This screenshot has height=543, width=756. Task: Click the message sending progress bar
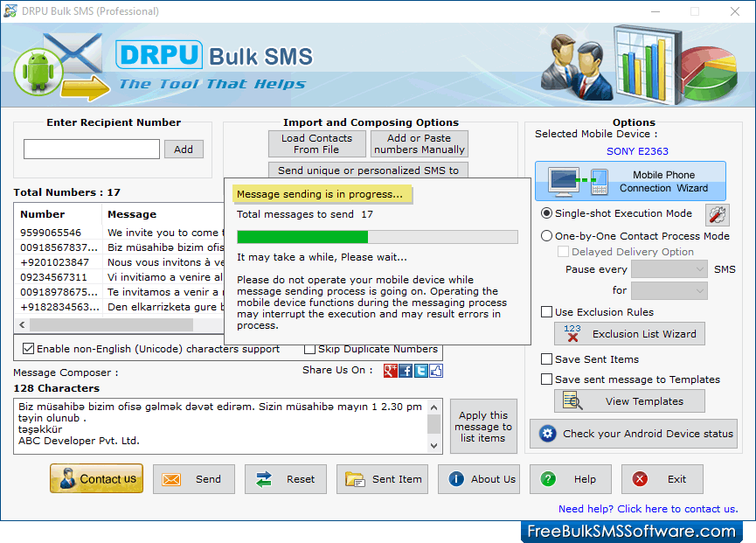point(378,237)
